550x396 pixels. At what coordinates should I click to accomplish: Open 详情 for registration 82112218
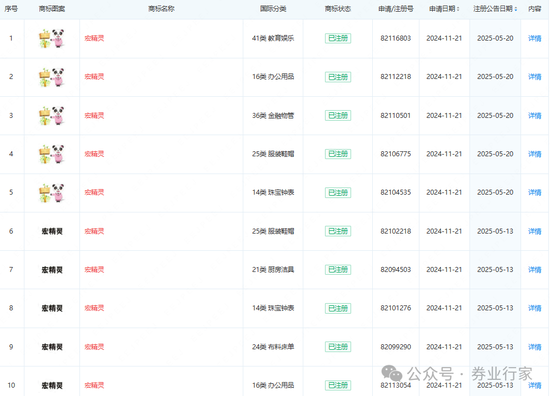tap(535, 76)
